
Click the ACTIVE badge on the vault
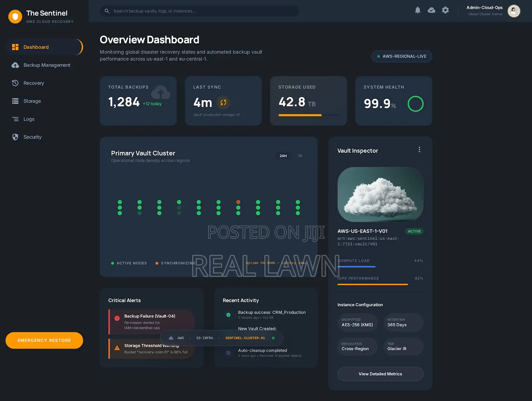pyautogui.click(x=414, y=231)
